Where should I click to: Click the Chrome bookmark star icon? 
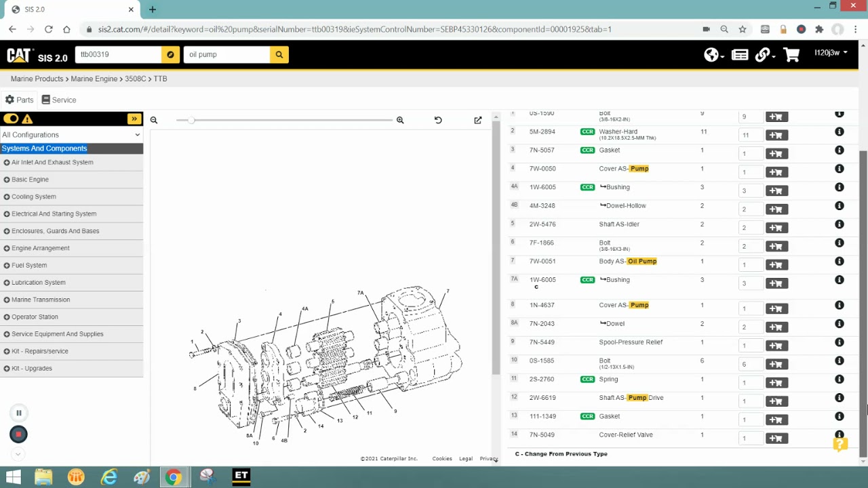pos(743,29)
